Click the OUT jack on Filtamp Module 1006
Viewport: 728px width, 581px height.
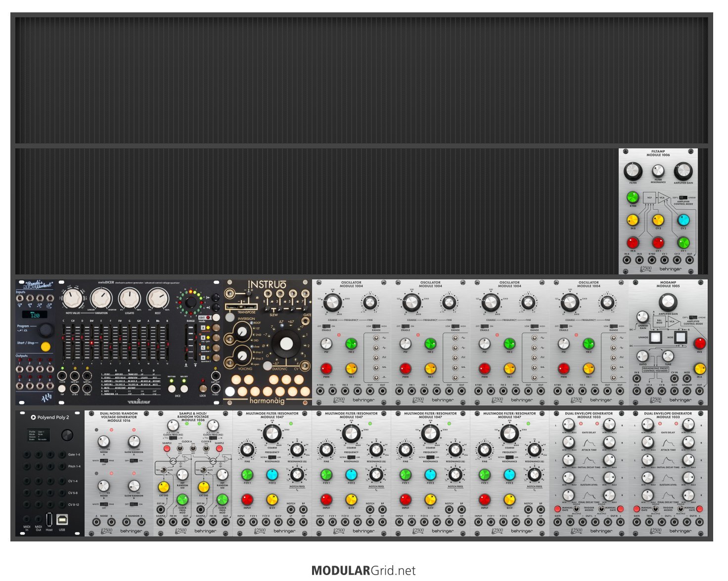689,261
